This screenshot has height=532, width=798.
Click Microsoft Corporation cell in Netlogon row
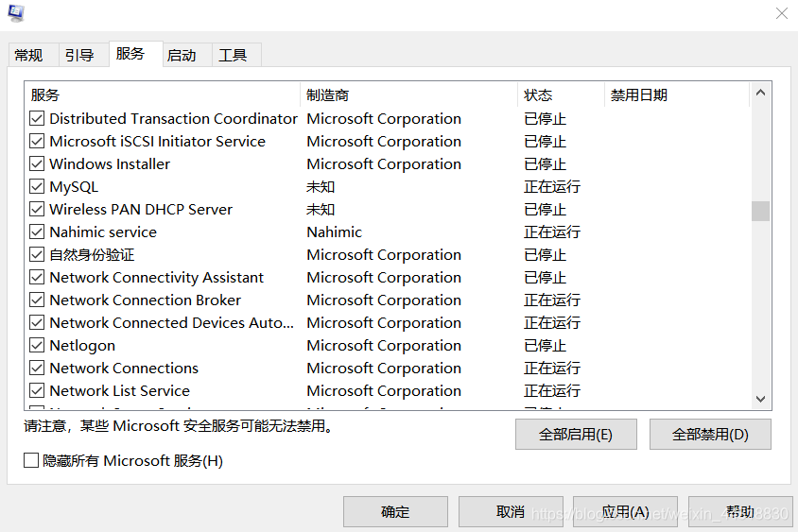pyautogui.click(x=384, y=345)
